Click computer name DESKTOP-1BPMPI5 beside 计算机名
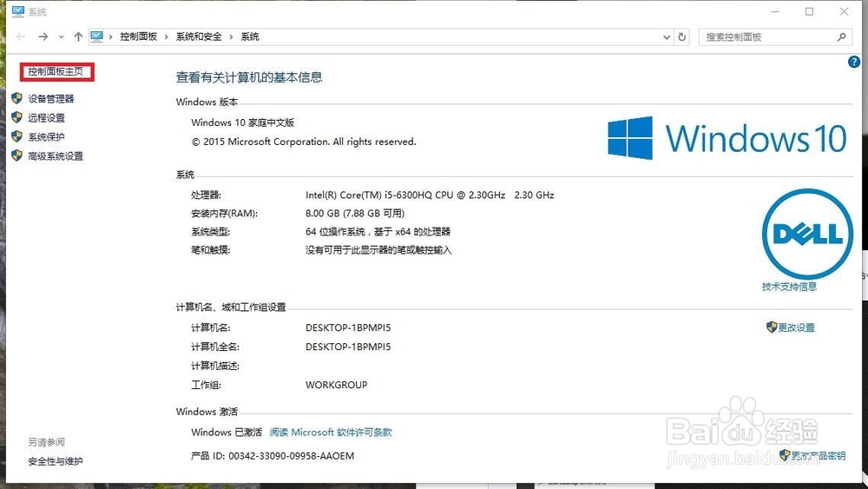Screen dimensions: 868x489 point(348,327)
